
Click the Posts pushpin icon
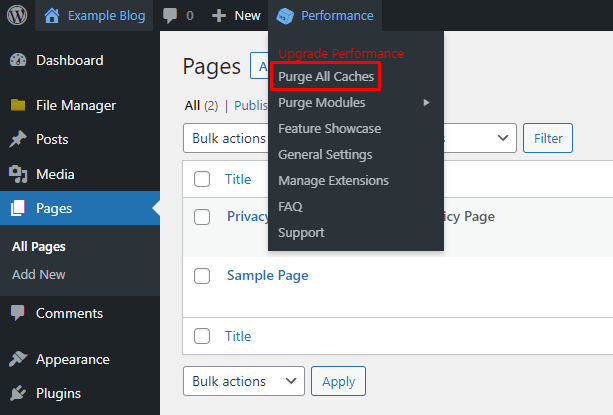[x=18, y=139]
